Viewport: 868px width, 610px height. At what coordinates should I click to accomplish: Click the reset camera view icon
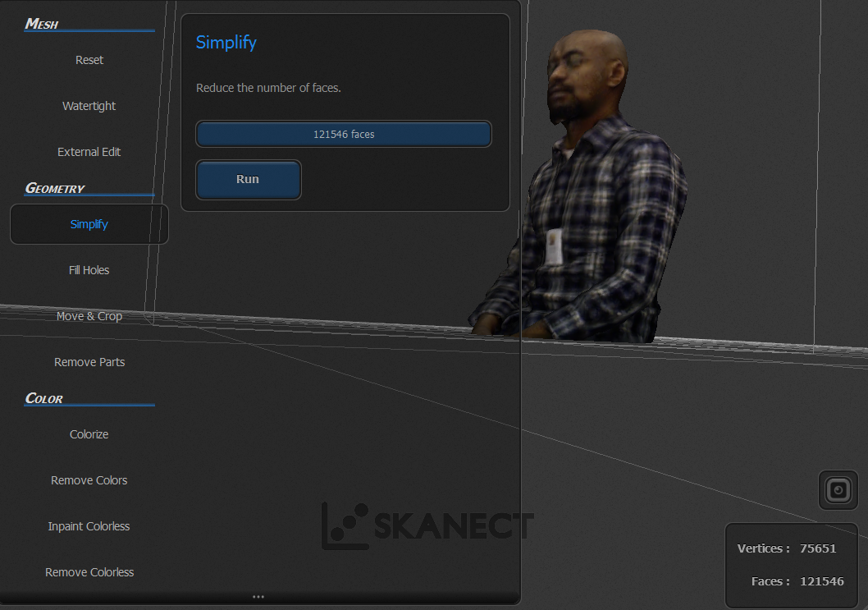point(838,490)
